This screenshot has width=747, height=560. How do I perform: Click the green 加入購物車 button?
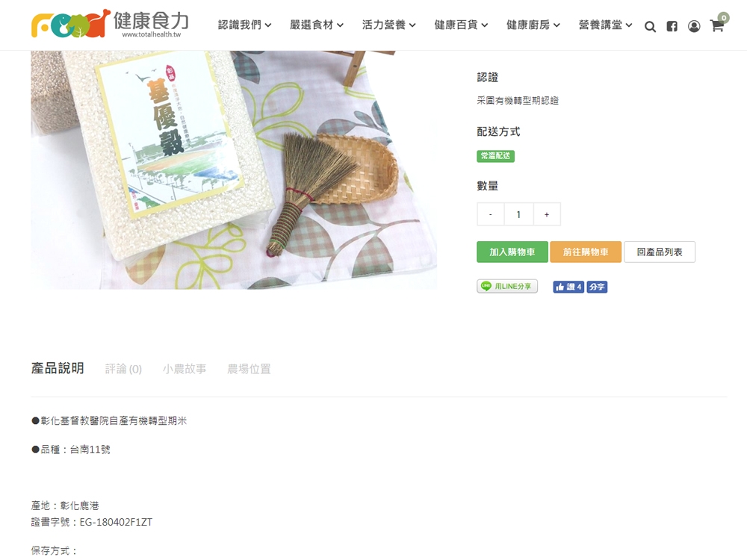pyautogui.click(x=512, y=252)
